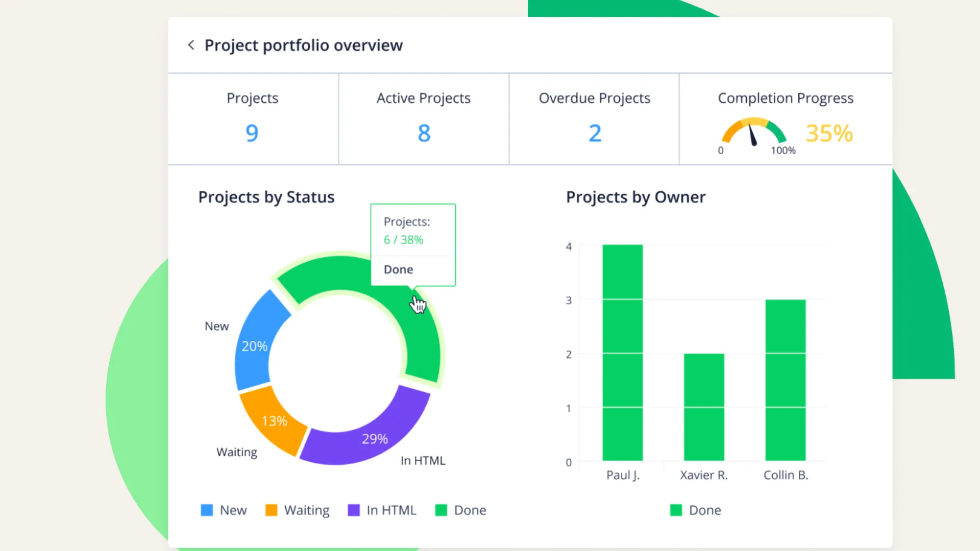This screenshot has width=980, height=551.
Task: Click the 13% label on donut
Action: [274, 421]
